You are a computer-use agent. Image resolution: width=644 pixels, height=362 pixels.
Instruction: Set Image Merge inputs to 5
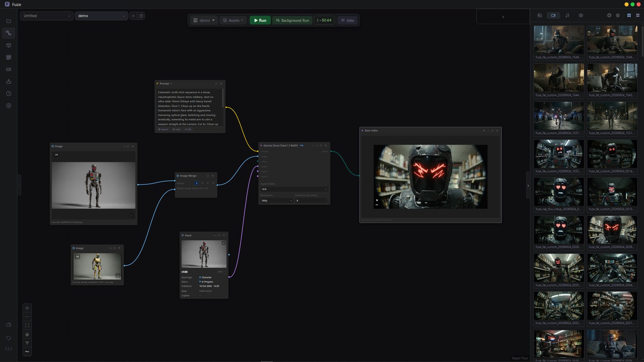coord(213,183)
